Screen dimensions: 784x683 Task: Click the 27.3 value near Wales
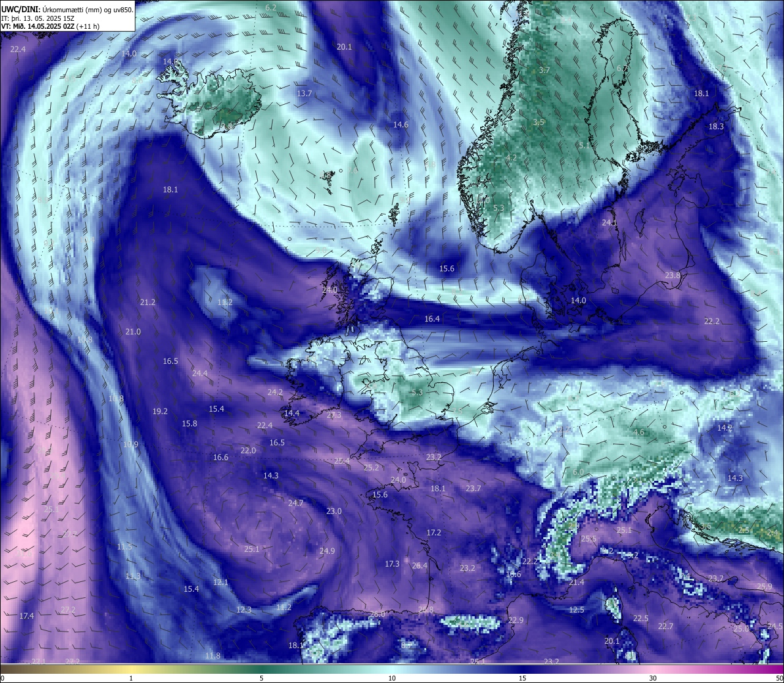[334, 415]
